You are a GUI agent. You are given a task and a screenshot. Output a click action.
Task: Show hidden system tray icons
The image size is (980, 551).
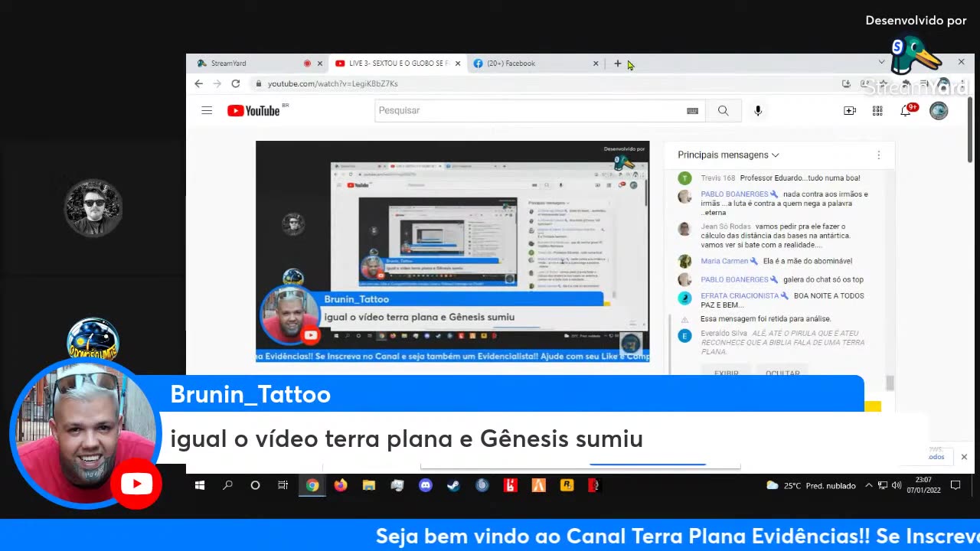pos(869,485)
